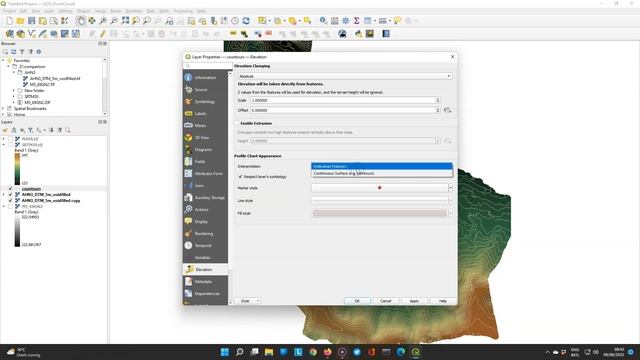Viewport: 640px width, 360px height.
Task: Expand the Favorites item in Browser
Action: click(3, 60)
